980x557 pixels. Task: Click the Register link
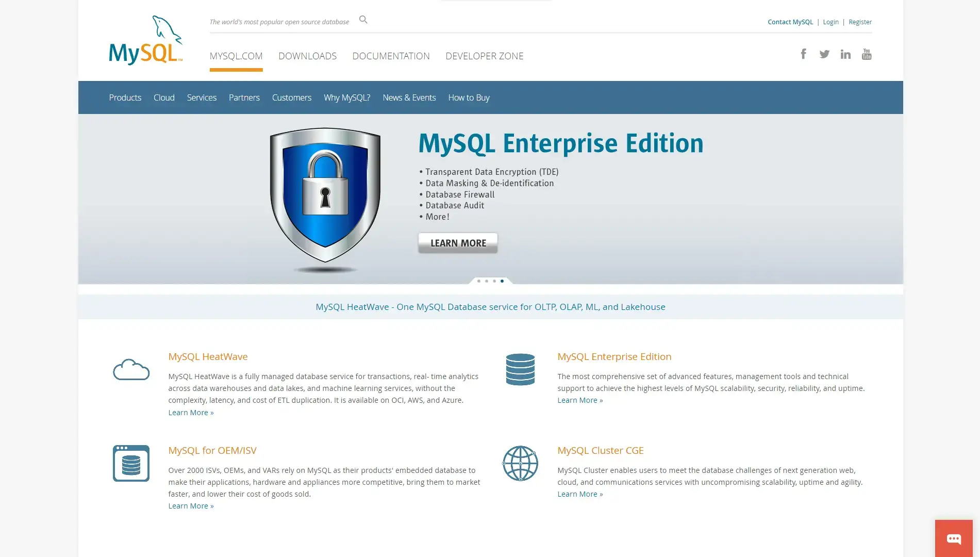(860, 22)
